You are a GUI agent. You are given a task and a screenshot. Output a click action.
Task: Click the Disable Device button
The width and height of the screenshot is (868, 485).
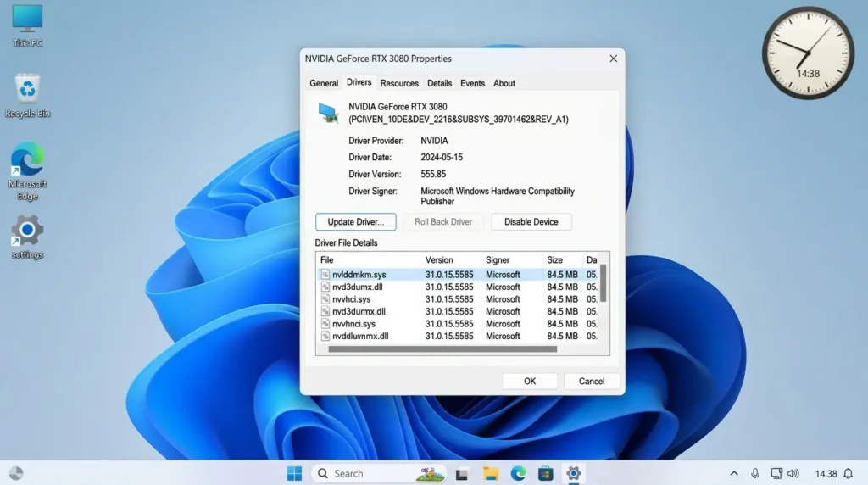[531, 222]
